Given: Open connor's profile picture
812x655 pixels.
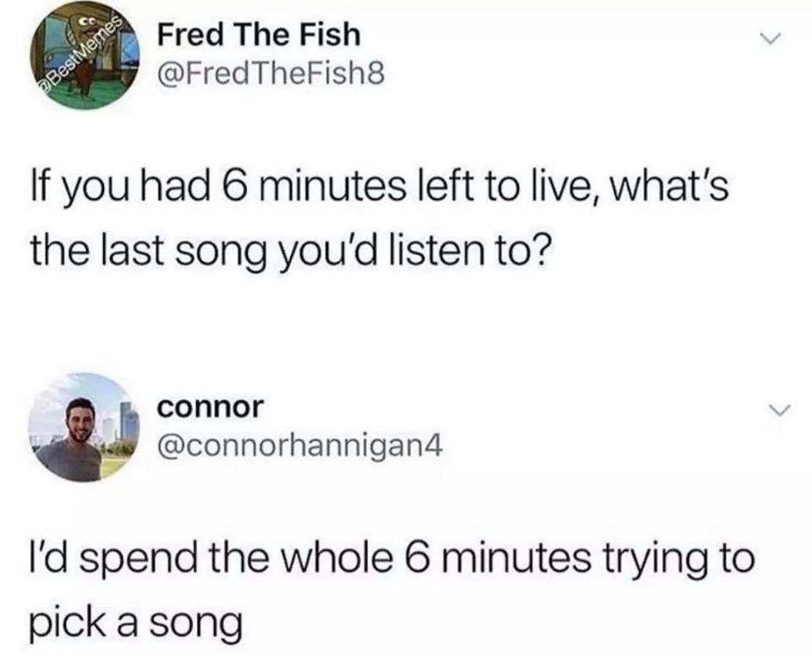Looking at the screenshot, I should pyautogui.click(x=85, y=427).
